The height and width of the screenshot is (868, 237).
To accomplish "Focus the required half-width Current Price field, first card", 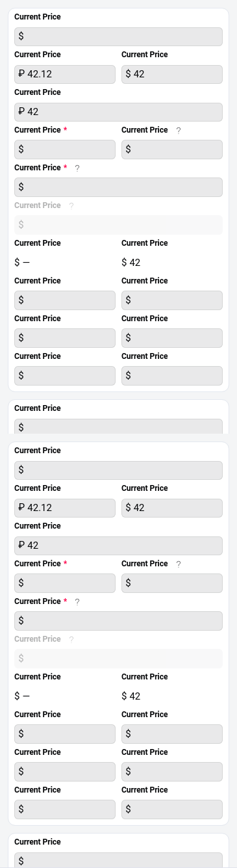I will tap(65, 150).
